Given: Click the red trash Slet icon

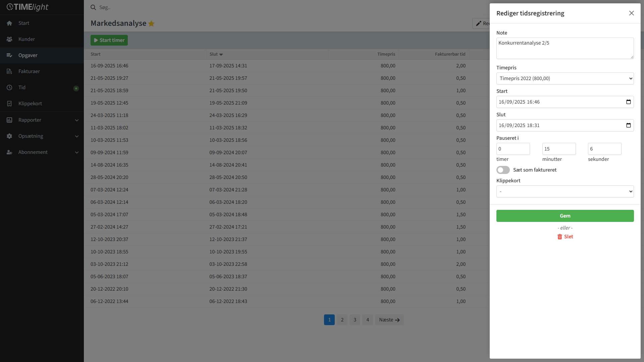Looking at the screenshot, I should click(x=559, y=237).
